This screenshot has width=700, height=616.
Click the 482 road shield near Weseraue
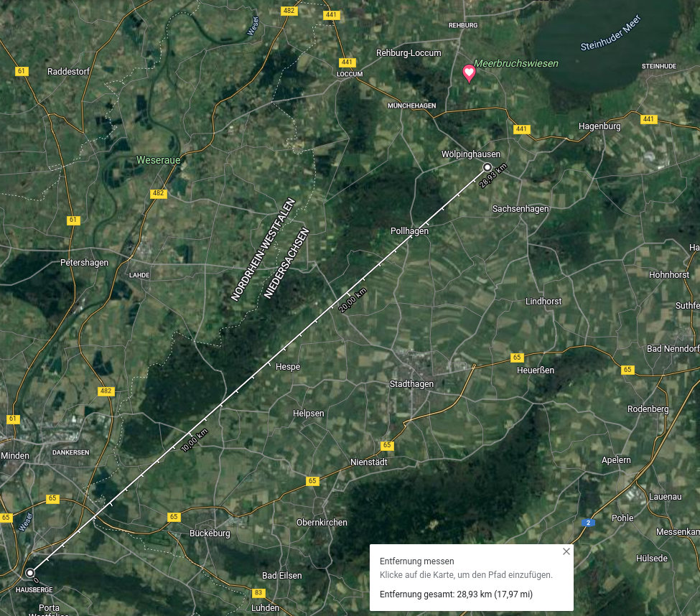tap(158, 194)
